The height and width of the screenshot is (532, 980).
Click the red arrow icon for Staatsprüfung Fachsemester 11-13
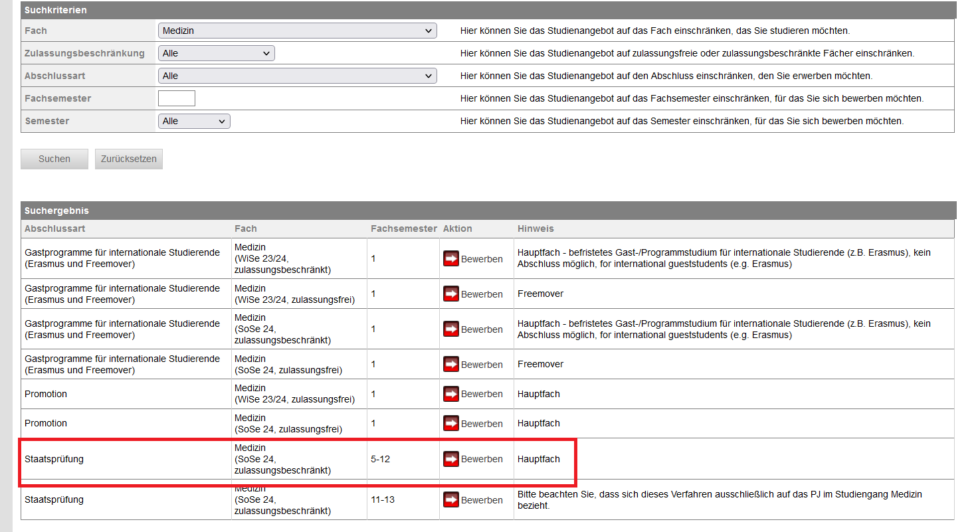[451, 500]
